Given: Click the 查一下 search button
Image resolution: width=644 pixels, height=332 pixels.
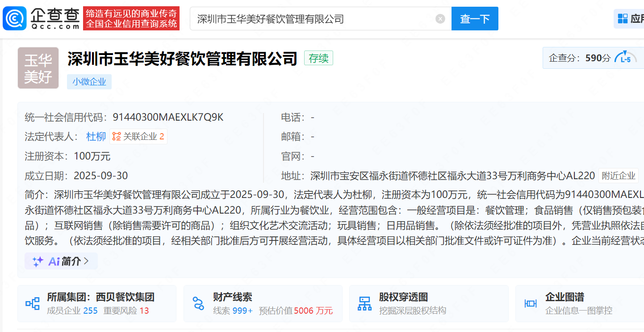Looking at the screenshot, I should coord(474,19).
